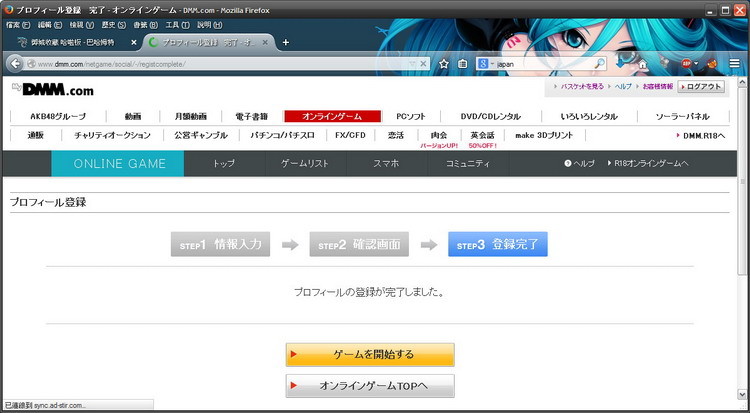The height and width of the screenshot is (413, 750).
Task: Select トップ in game navigation
Action: tap(224, 164)
